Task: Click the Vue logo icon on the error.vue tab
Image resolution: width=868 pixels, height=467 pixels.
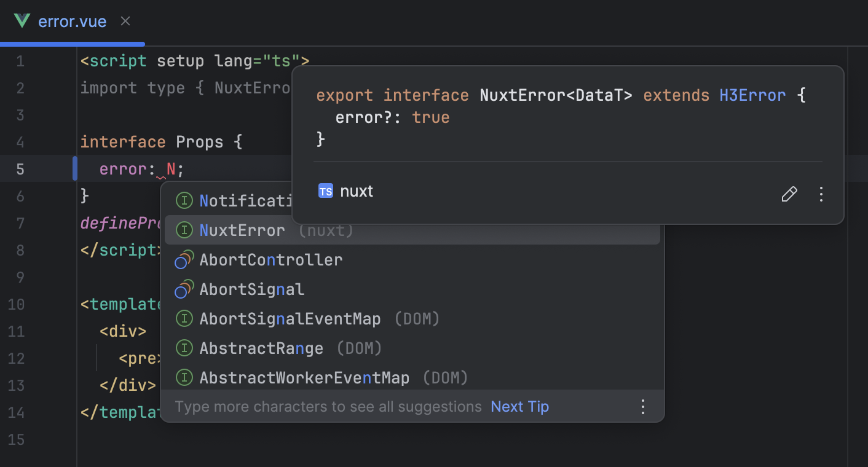Action: pos(21,21)
